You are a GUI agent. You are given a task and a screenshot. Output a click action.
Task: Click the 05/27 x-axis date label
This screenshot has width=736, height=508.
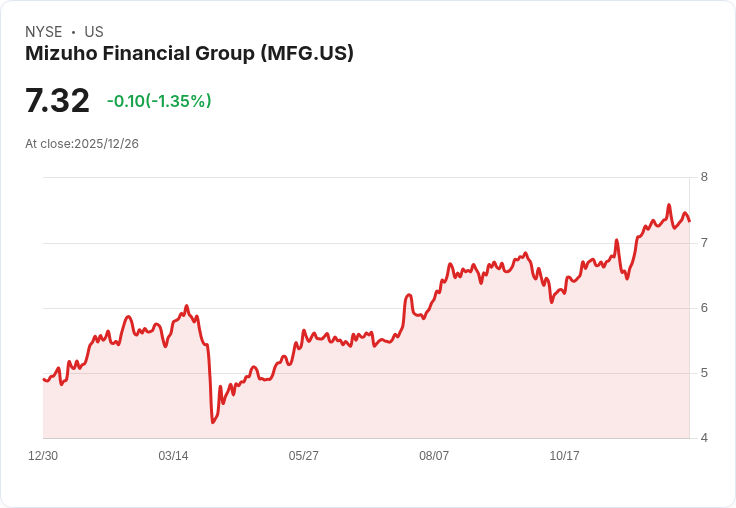pyautogui.click(x=304, y=456)
